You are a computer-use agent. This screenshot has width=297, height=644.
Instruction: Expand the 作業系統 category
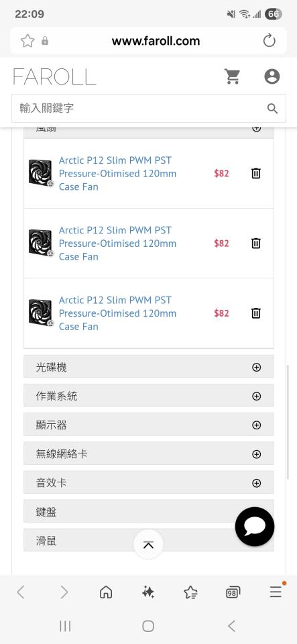(149, 396)
